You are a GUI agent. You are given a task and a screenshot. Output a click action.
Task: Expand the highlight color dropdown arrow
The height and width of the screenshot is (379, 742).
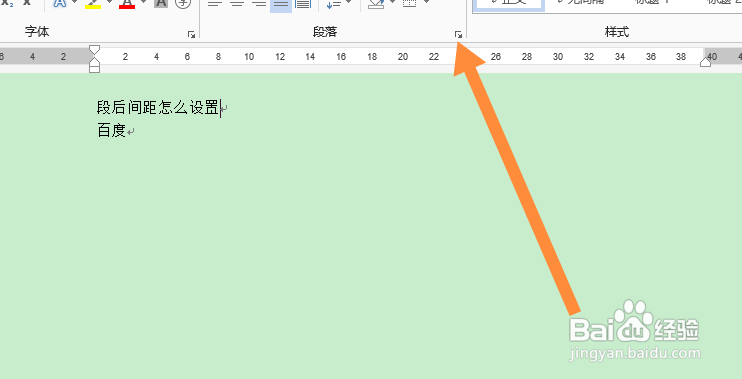pyautogui.click(x=110, y=2)
